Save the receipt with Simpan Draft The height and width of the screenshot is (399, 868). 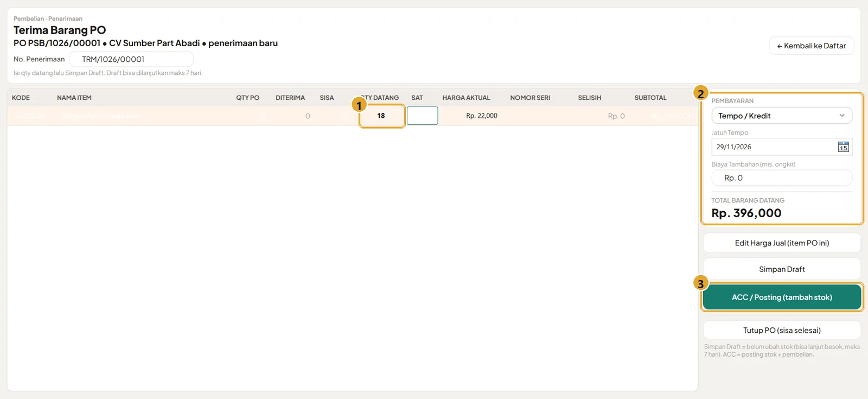782,269
